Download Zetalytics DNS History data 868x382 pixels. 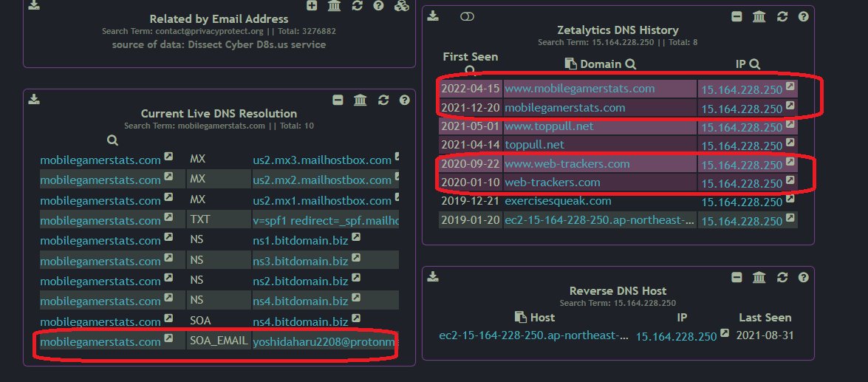433,16
